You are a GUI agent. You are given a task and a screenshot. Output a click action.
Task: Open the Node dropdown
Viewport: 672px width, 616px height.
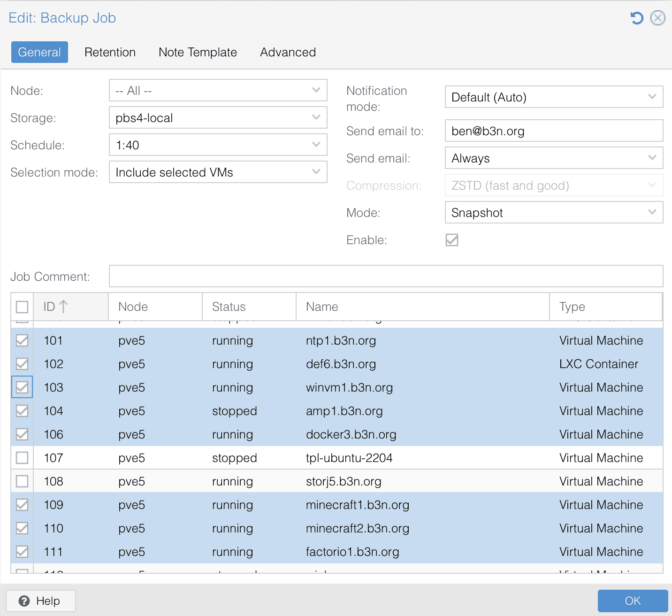[x=316, y=90]
